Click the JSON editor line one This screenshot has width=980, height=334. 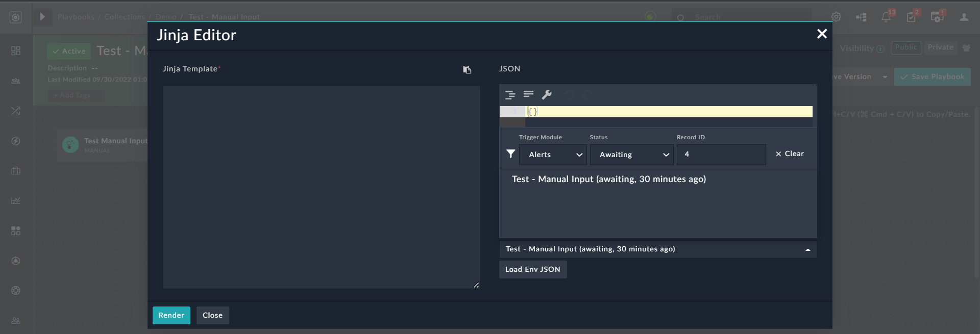click(x=669, y=112)
